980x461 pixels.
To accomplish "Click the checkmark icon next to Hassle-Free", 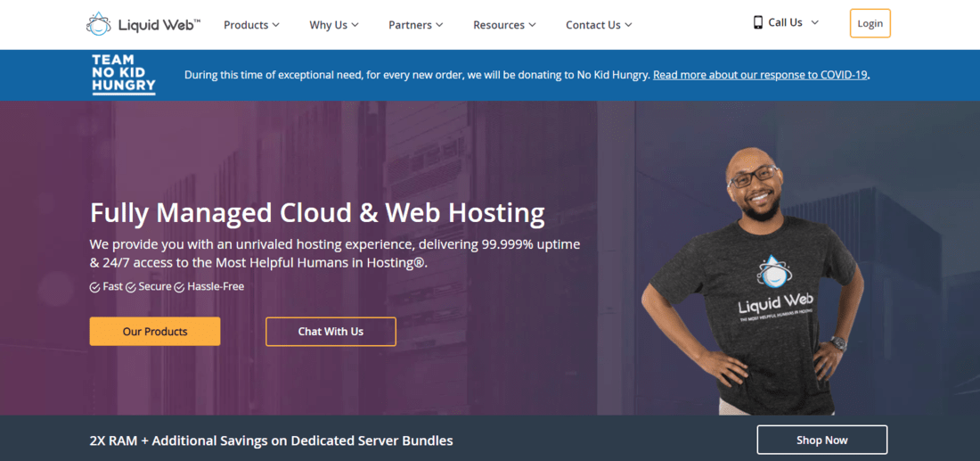I will 179,287.
